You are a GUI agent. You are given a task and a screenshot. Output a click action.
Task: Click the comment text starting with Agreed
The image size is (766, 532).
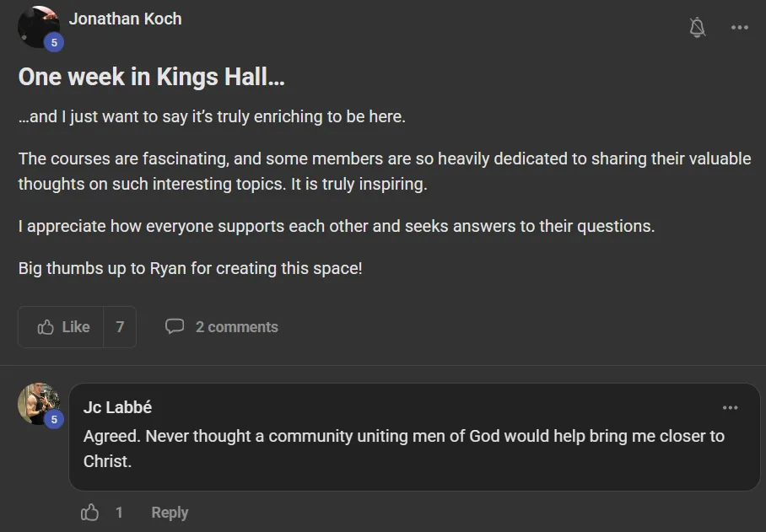point(403,437)
